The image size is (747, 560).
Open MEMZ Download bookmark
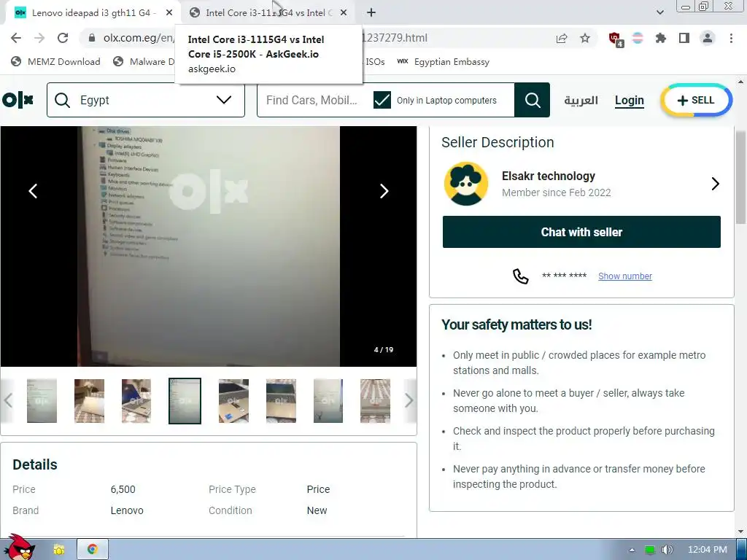[55, 61]
